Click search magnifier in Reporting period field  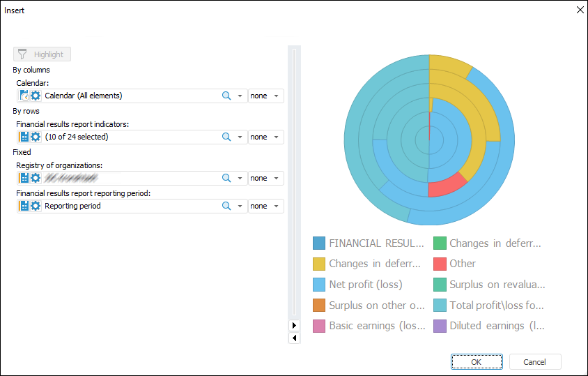point(226,206)
